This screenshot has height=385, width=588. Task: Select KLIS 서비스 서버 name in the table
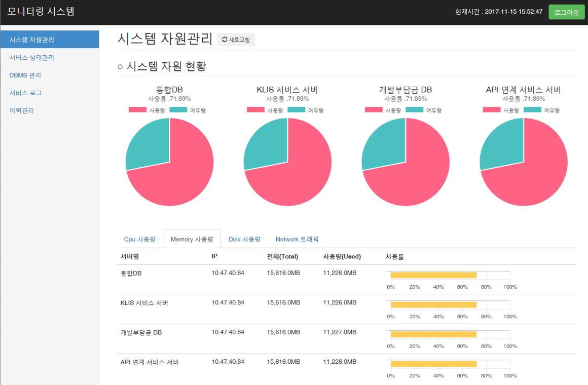click(x=144, y=303)
